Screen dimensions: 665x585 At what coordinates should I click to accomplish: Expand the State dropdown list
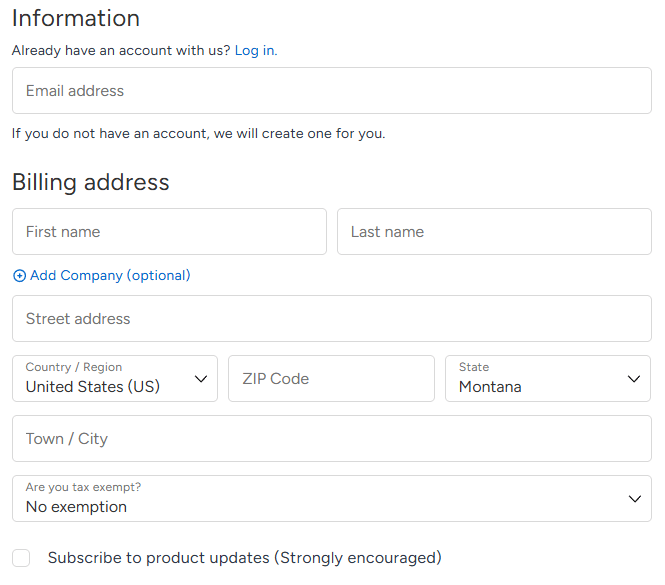click(547, 379)
